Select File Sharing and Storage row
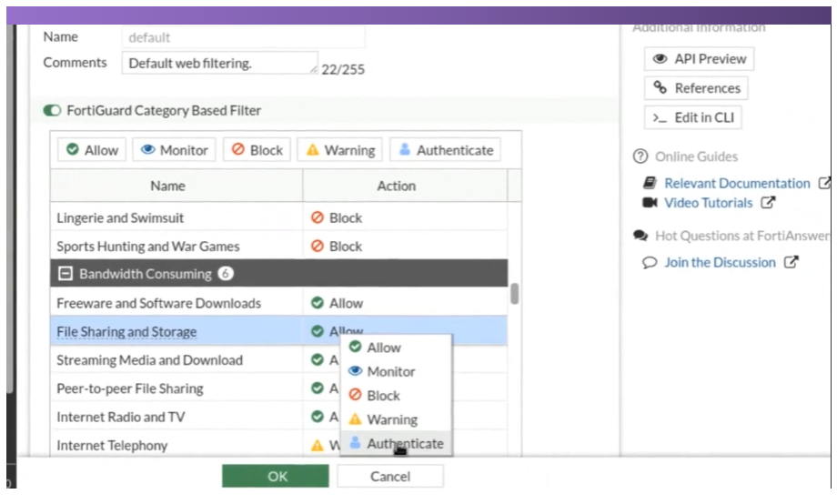Screen dimensions: 837x504 coord(279,331)
